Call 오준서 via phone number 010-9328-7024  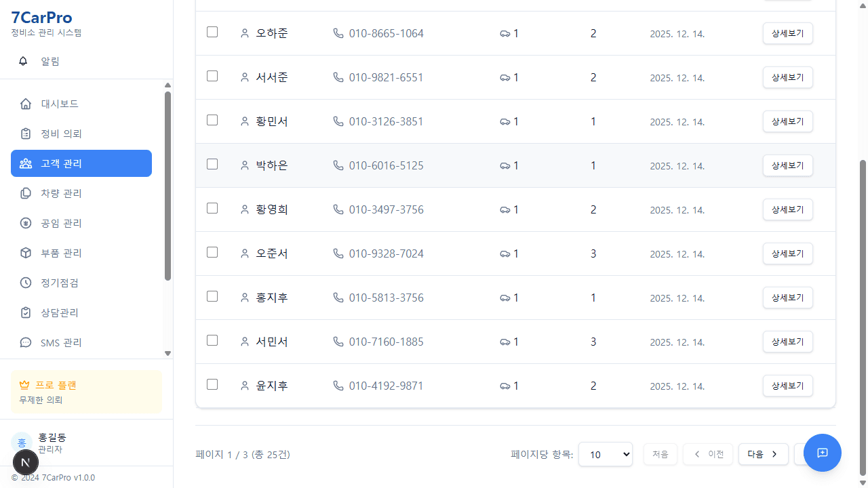coord(386,253)
